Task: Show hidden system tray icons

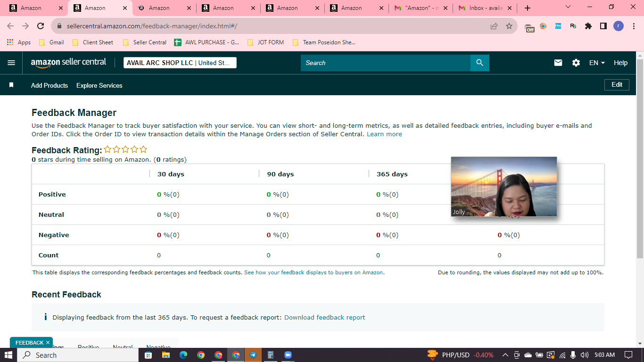Action: coord(505,355)
